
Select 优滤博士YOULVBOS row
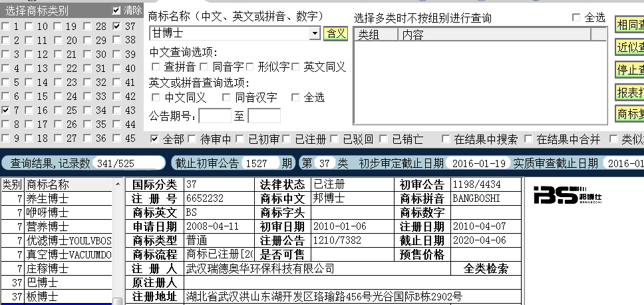click(68, 240)
